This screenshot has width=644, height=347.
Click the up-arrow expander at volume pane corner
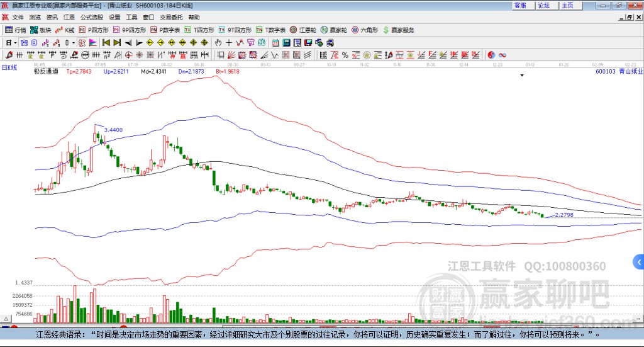[6, 319]
